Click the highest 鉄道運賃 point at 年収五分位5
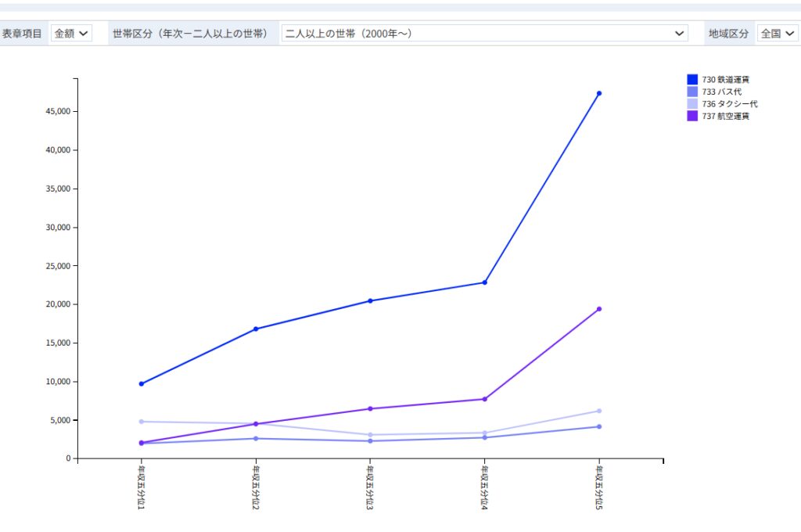 (x=599, y=93)
